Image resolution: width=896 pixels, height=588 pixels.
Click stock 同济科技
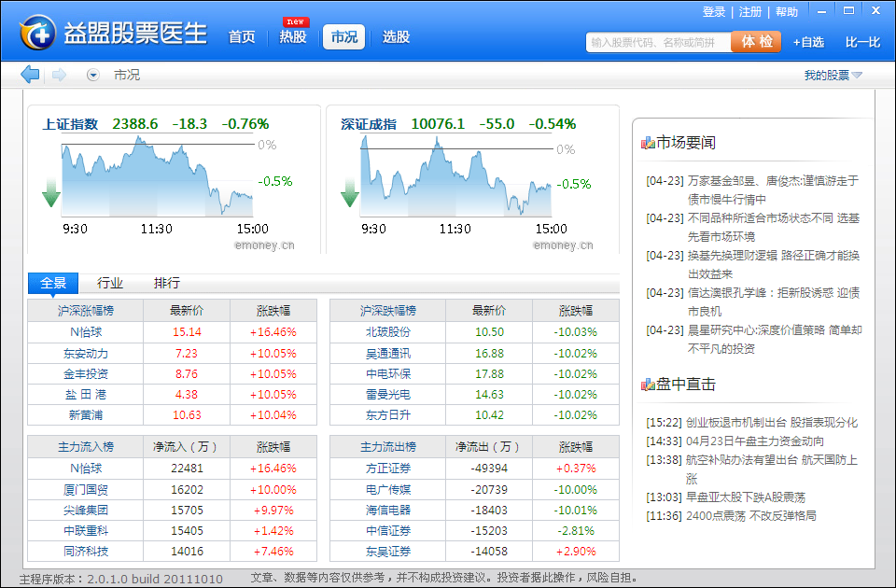click(x=86, y=552)
